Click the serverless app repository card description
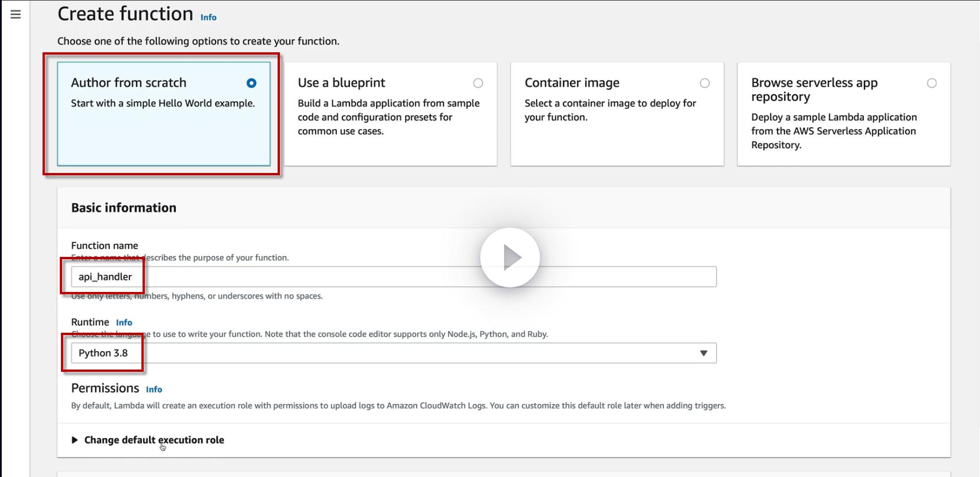Screen dimensions: 980x477 coord(834,131)
